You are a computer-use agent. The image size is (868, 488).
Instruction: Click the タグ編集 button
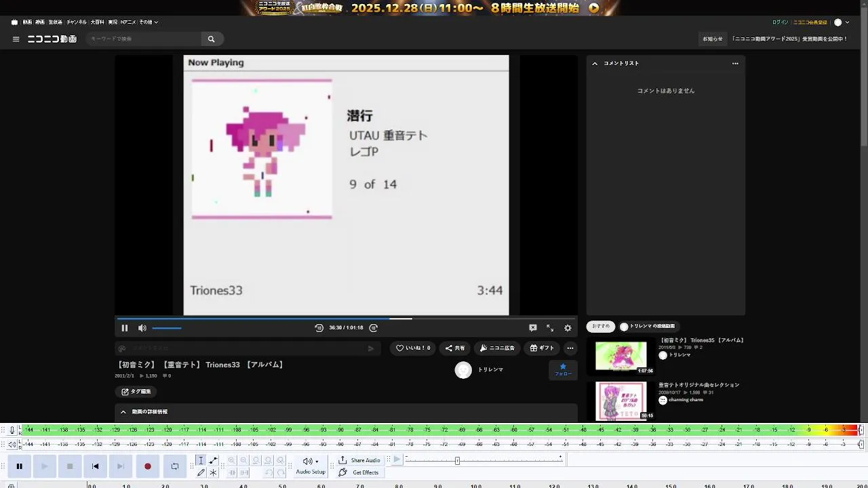click(x=136, y=392)
